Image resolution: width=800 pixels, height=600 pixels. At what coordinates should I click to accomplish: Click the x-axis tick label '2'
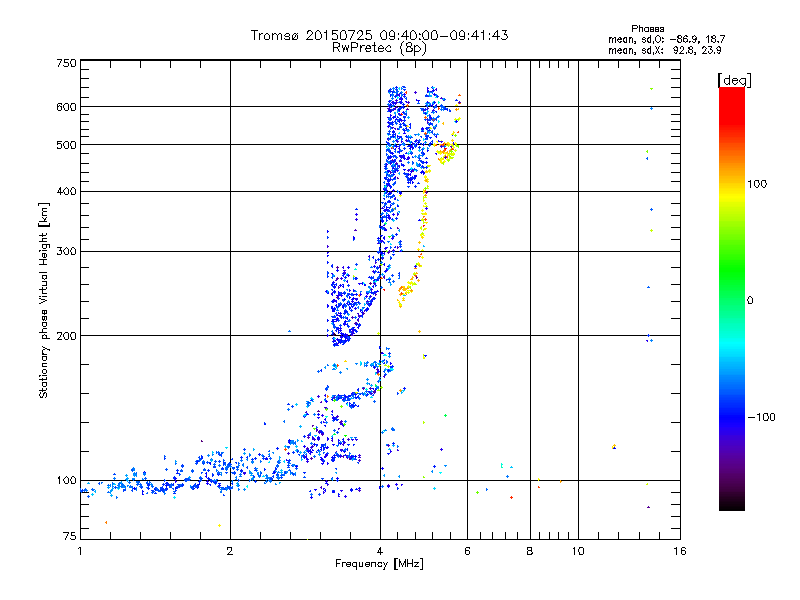(x=230, y=551)
